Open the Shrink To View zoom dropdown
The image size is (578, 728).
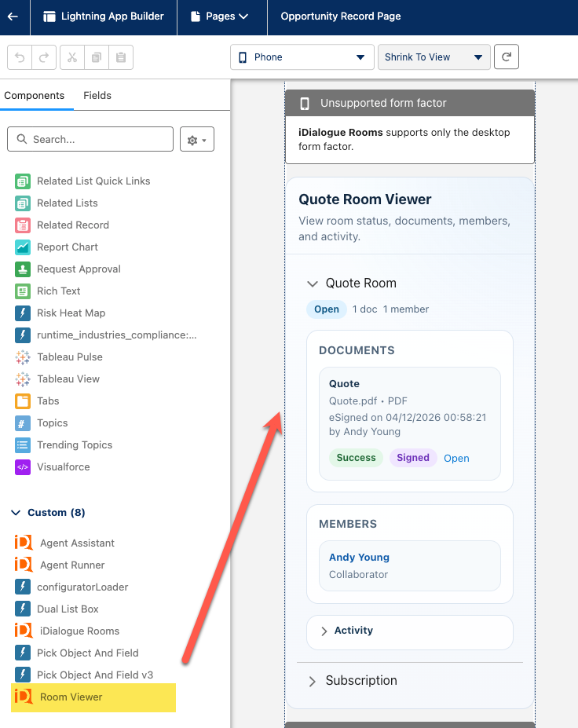pos(434,57)
